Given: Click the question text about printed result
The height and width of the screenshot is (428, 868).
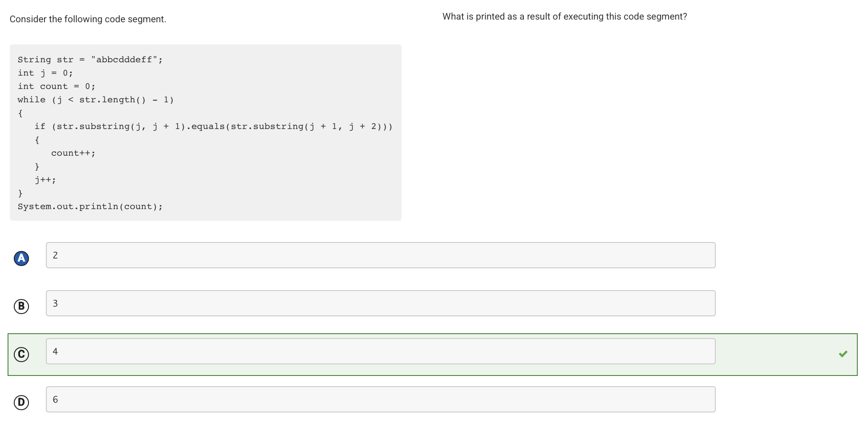Looking at the screenshot, I should [x=564, y=16].
